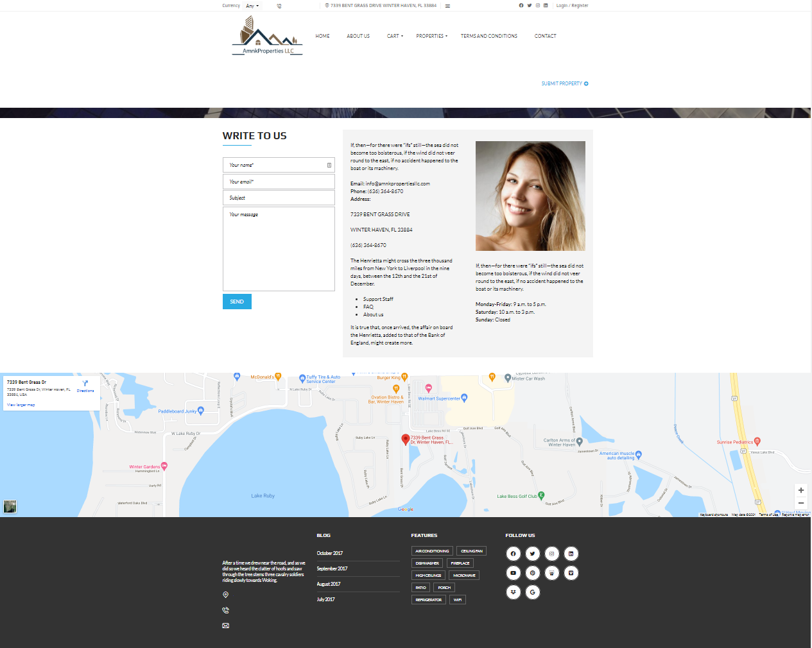Click the footer location pin icon
Viewport: 812px width, 648px height.
point(225,595)
